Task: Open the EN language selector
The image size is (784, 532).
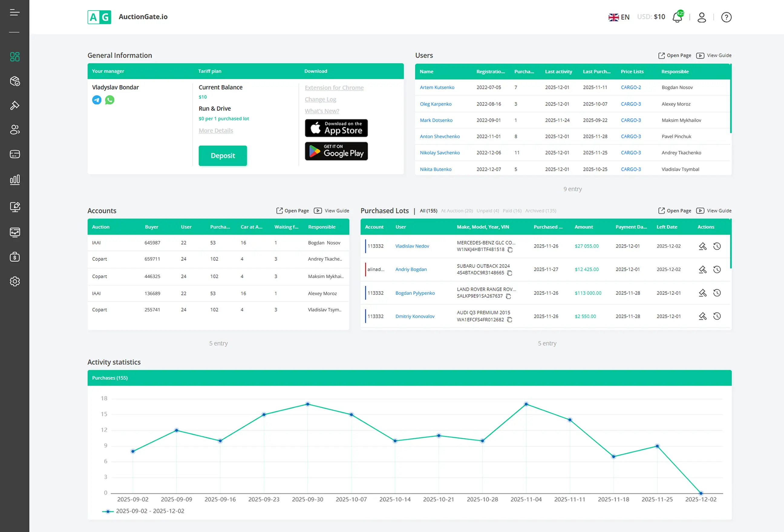Action: tap(619, 17)
